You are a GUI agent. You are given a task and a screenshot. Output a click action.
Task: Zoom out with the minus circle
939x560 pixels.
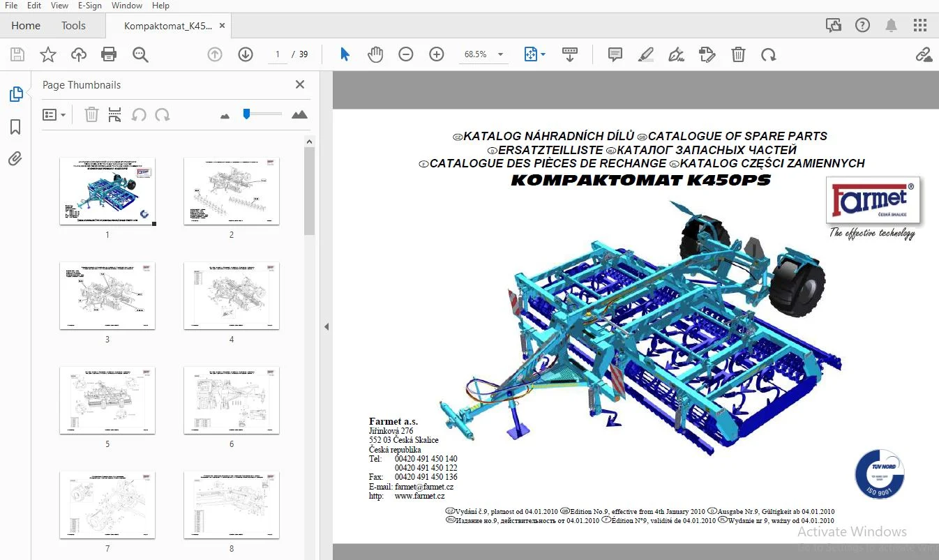pyautogui.click(x=406, y=54)
